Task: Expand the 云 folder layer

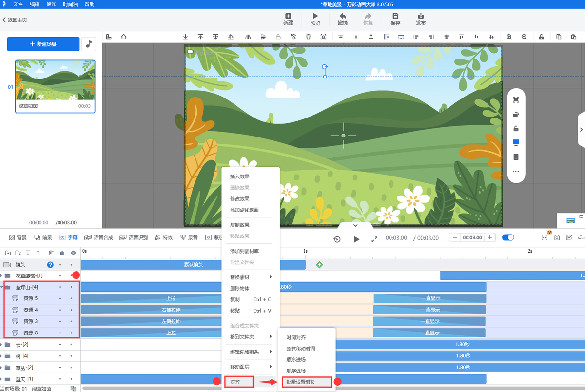Action: point(2,345)
